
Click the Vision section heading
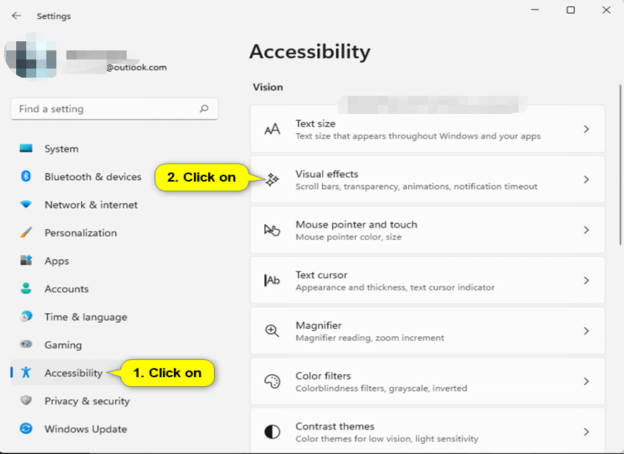[268, 87]
